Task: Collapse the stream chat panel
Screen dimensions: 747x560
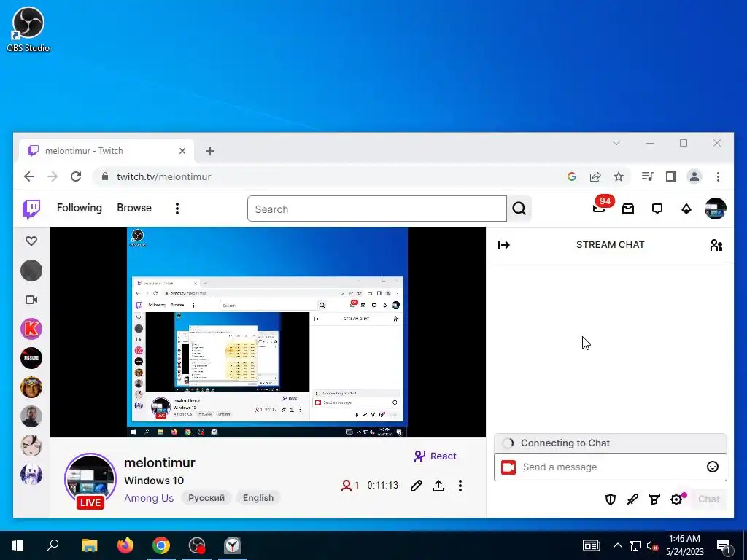Action: pyautogui.click(x=503, y=245)
